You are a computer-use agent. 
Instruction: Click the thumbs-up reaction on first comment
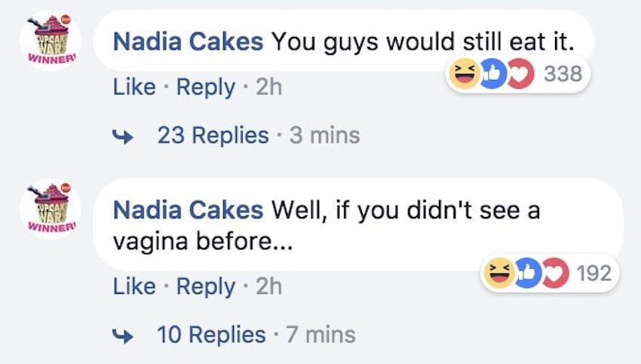[493, 74]
